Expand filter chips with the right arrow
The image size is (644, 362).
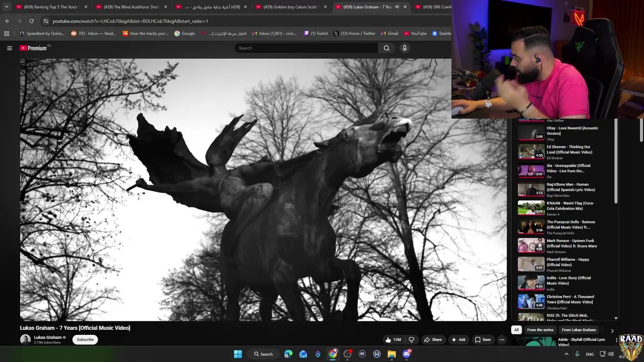point(612,330)
